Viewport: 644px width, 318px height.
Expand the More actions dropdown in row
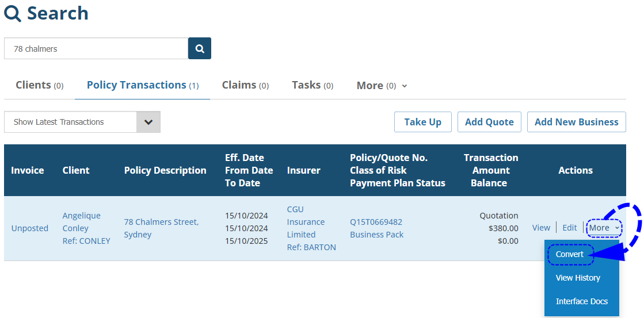point(604,228)
